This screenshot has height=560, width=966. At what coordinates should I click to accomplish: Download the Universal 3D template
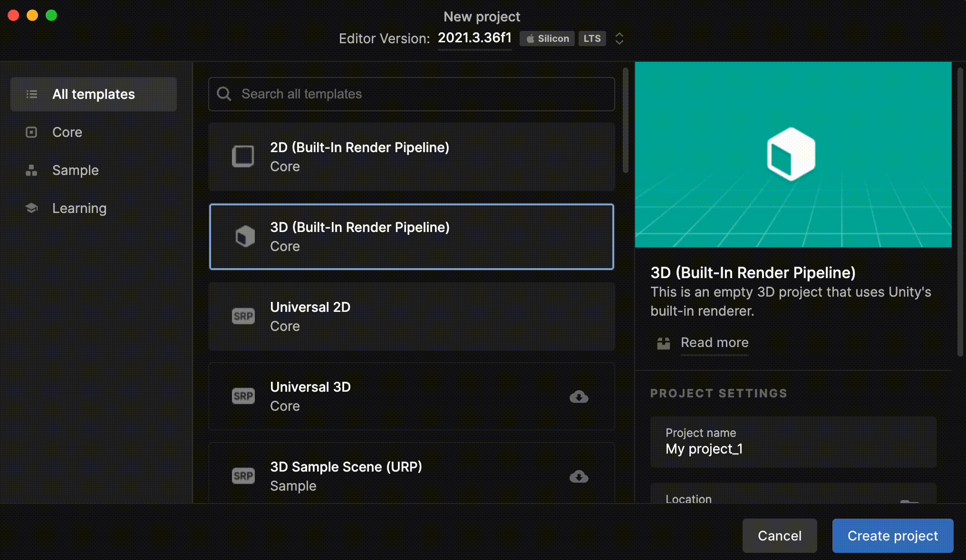(x=579, y=396)
